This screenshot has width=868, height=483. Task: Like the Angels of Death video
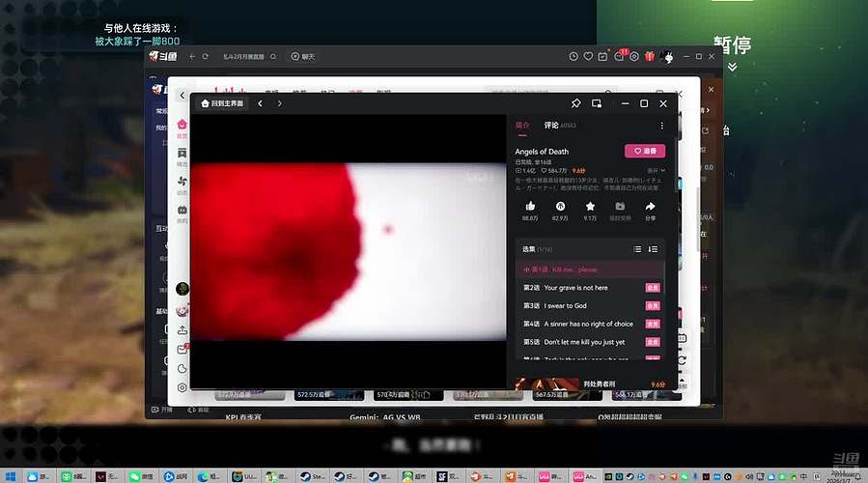pos(530,207)
